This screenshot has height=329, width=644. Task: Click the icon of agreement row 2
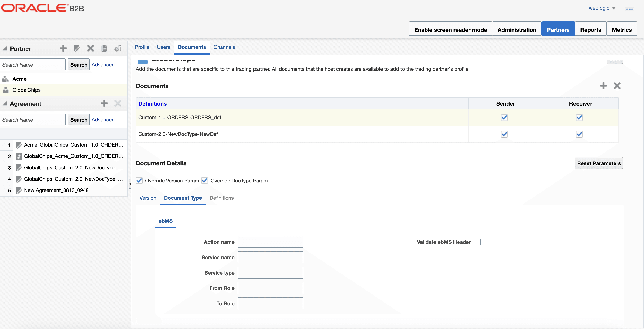[x=19, y=156]
